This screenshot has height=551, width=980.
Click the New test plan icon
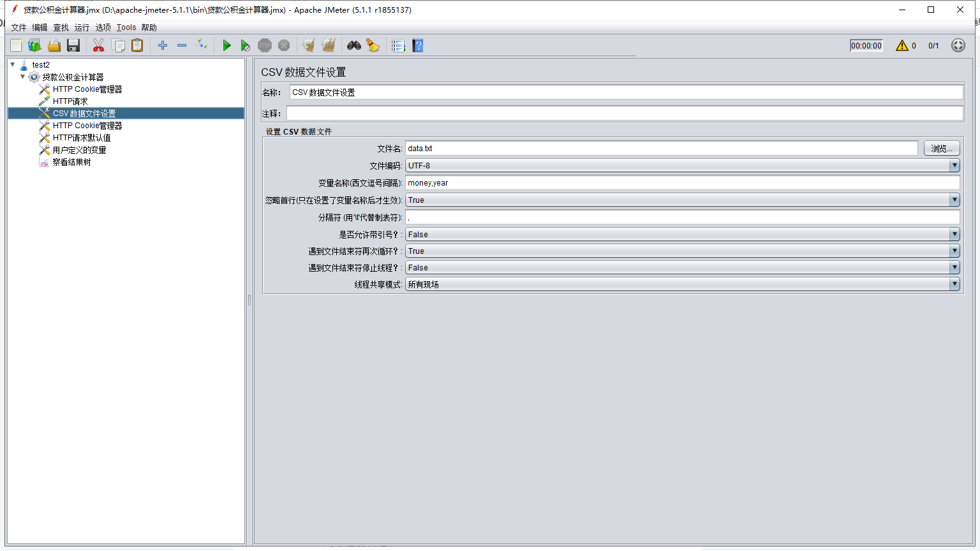coord(16,45)
